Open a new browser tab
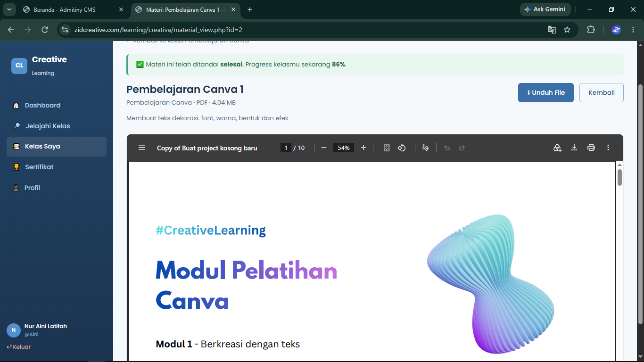The image size is (644, 362). [250, 9]
